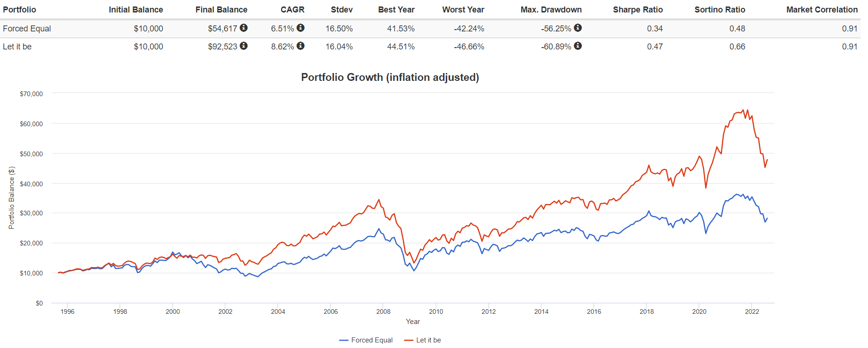Toggle Let it be series in chart legend
The height and width of the screenshot is (348, 868).
428,340
